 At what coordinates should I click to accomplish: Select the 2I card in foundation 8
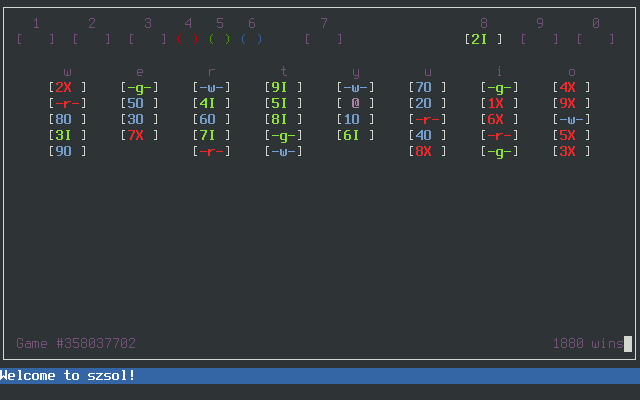click(x=484, y=39)
